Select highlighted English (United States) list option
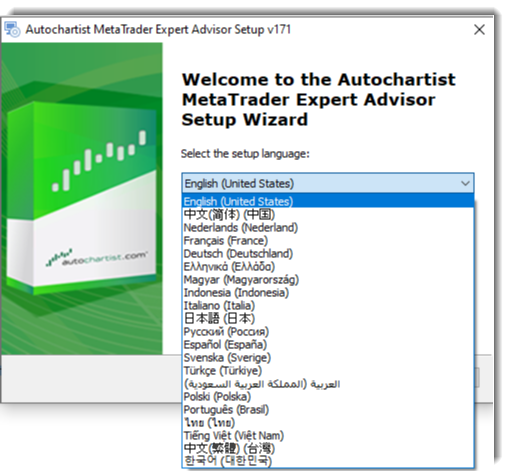The width and height of the screenshot is (509, 471). point(328,201)
